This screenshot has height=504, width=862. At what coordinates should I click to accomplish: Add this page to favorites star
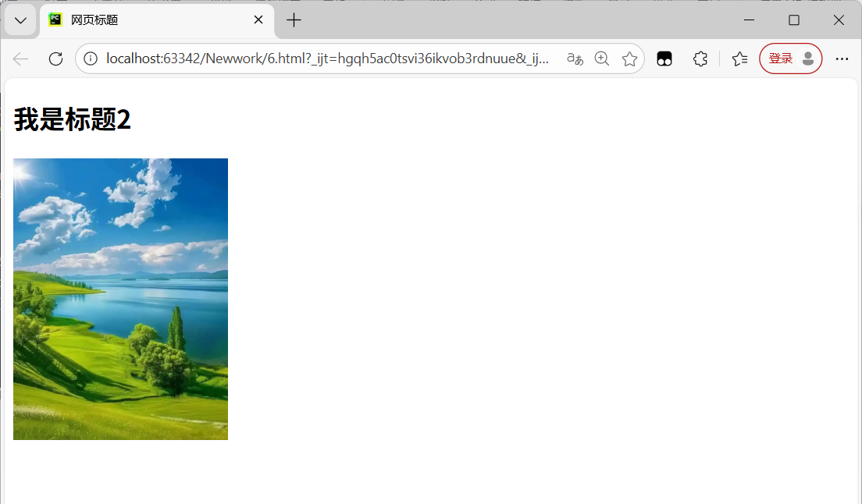pos(629,59)
